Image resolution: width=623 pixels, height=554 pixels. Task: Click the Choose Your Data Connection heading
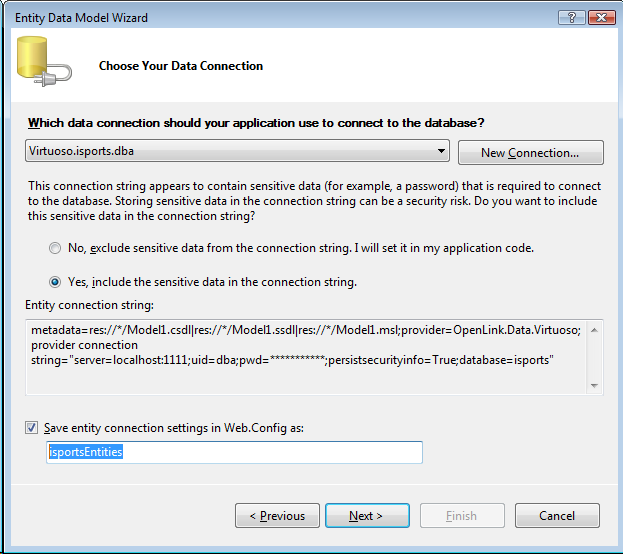pyautogui.click(x=181, y=66)
